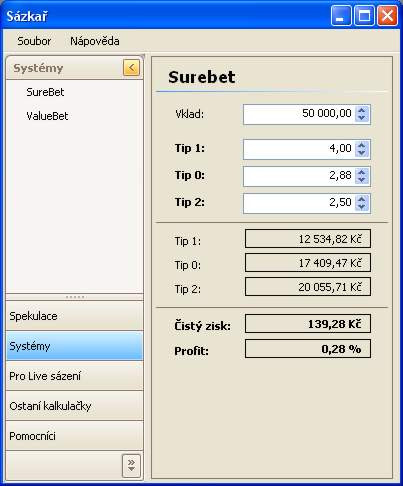
Task: Click the Systémy panel header title
Action: [x=38, y=68]
